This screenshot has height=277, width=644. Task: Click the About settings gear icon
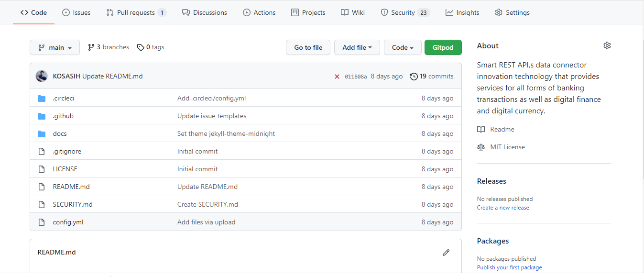pos(607,46)
